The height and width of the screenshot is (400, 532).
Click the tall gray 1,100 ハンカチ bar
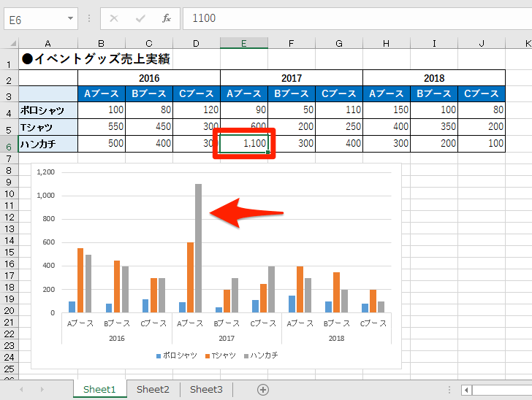click(198, 248)
